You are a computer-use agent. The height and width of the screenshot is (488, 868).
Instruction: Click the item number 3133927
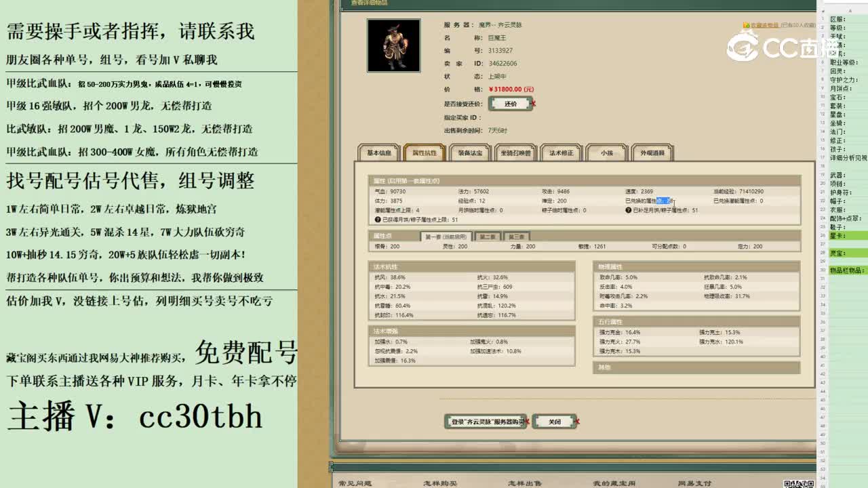point(500,50)
